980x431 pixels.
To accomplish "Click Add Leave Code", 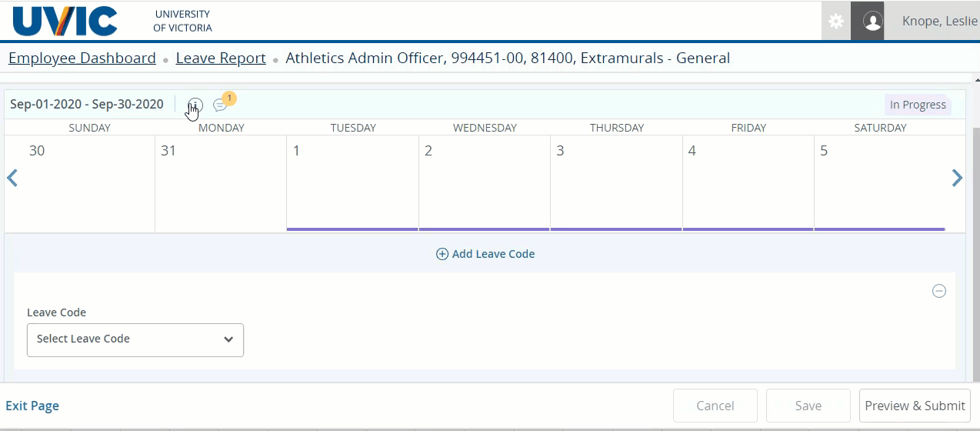I will 485,254.
